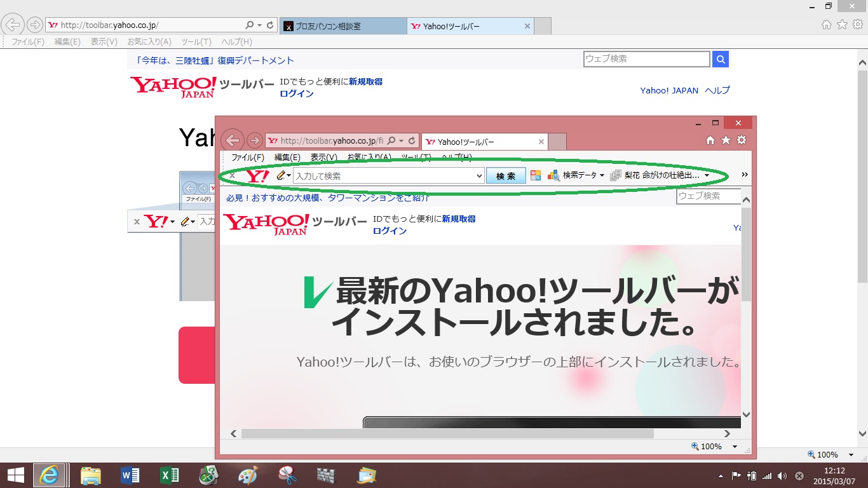Open zoom 100% dropdown in main status bar
This screenshot has height=488, width=868.
pos(851,455)
